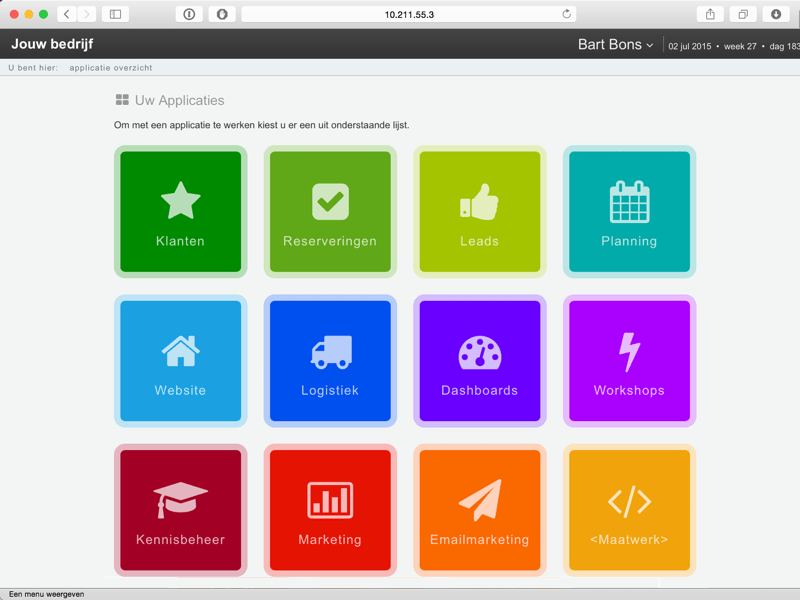Click the Uw Applicaties grid icon
This screenshot has height=600, width=800.
point(122,99)
